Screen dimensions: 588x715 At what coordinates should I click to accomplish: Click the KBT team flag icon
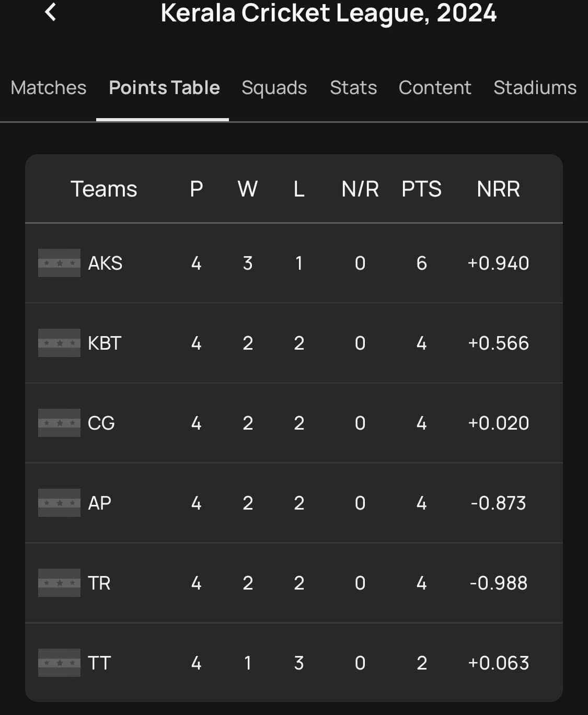tap(59, 343)
